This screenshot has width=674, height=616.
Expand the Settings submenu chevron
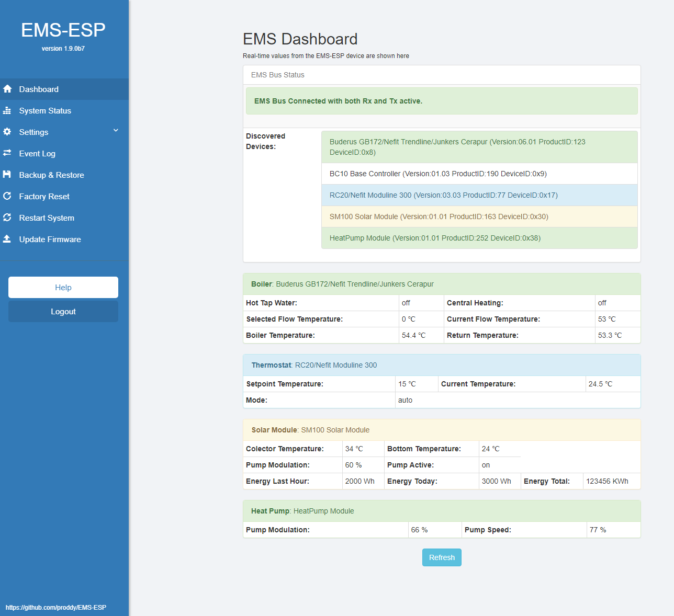click(x=116, y=131)
